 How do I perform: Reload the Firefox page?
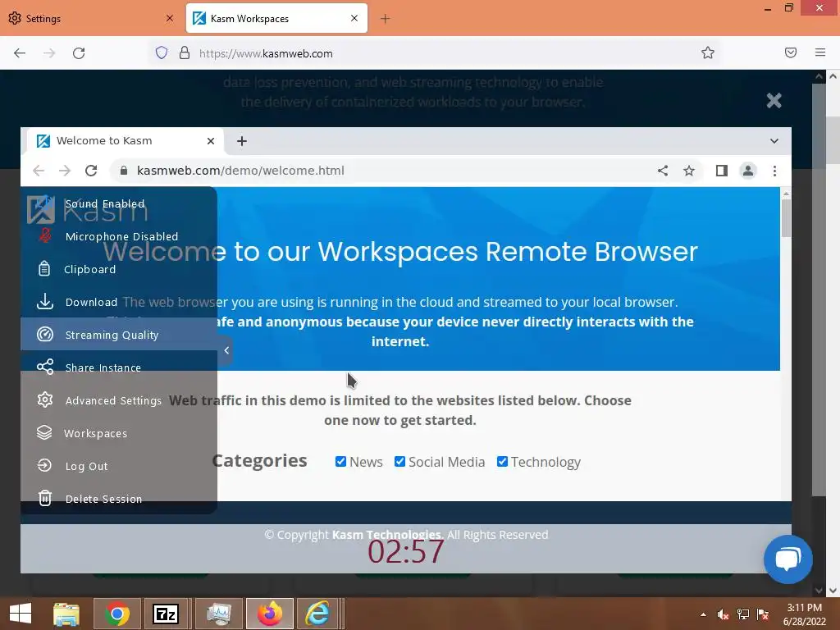(79, 53)
